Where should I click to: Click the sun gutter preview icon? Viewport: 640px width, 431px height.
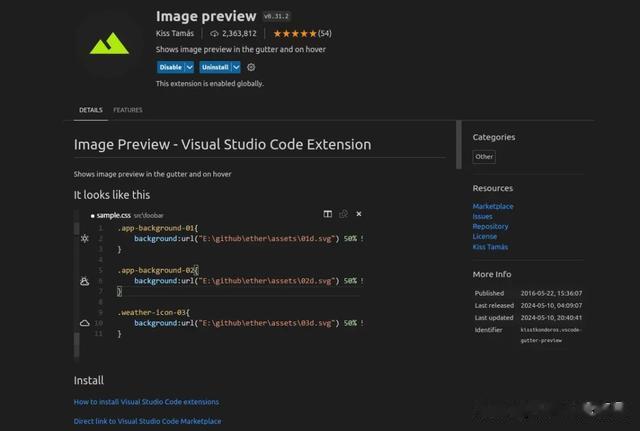[84, 238]
